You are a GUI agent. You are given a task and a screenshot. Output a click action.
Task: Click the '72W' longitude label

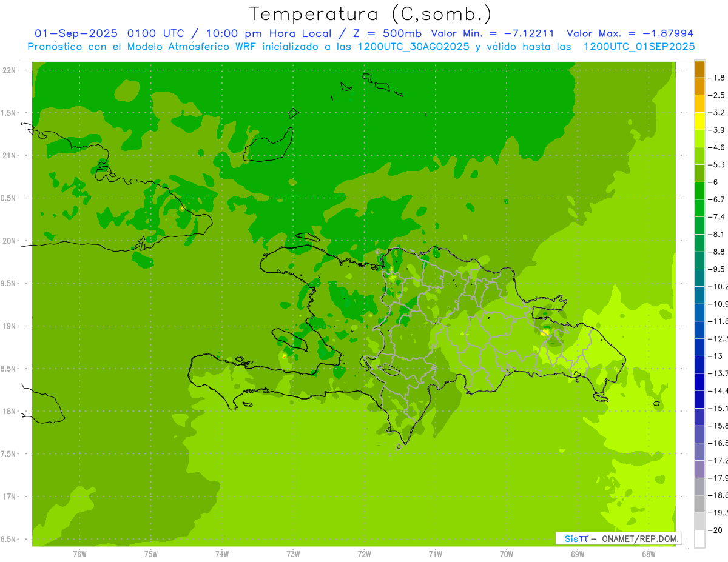(x=364, y=554)
